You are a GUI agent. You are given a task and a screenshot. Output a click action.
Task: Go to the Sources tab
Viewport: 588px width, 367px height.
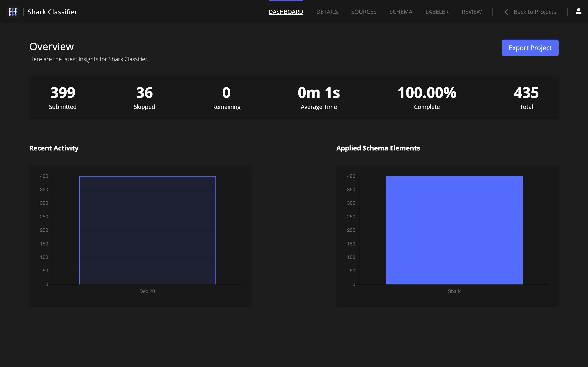363,12
